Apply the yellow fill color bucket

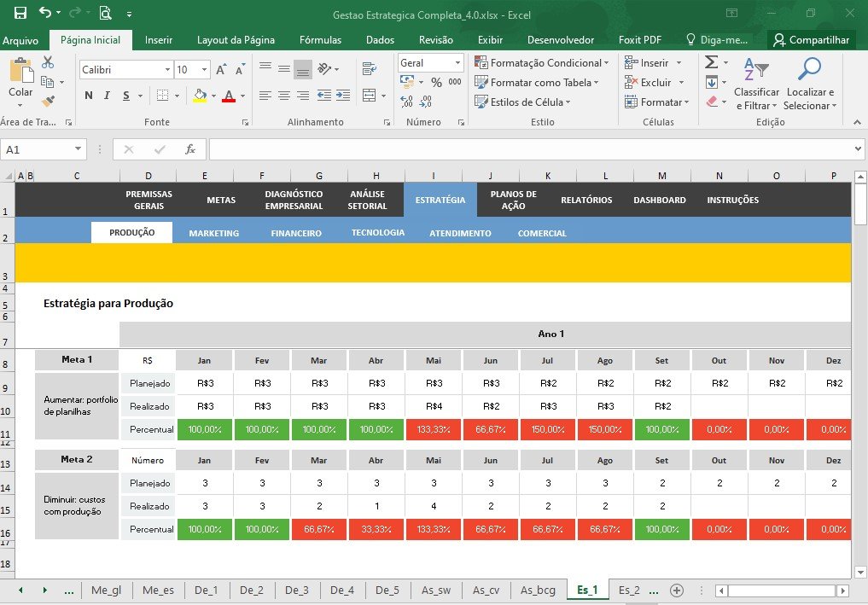(x=200, y=96)
